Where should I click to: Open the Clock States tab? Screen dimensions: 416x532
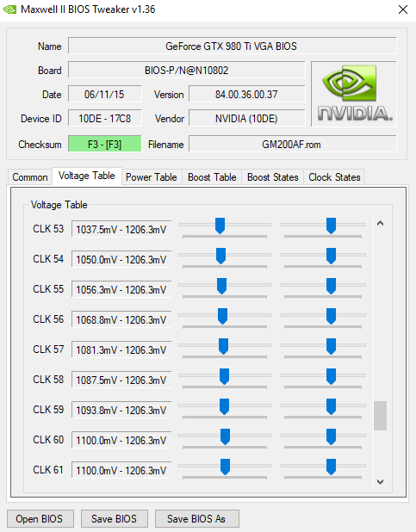click(334, 177)
